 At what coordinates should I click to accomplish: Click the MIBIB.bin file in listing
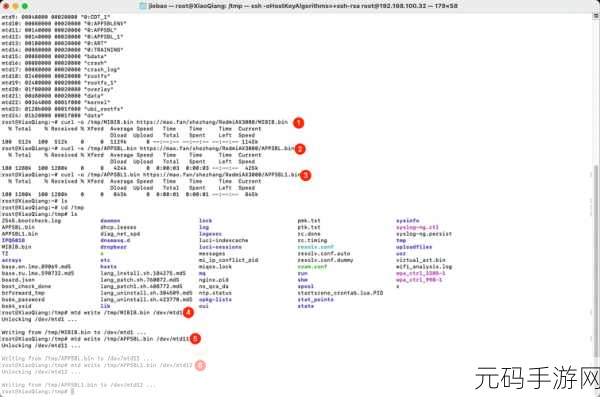[x=16, y=247]
